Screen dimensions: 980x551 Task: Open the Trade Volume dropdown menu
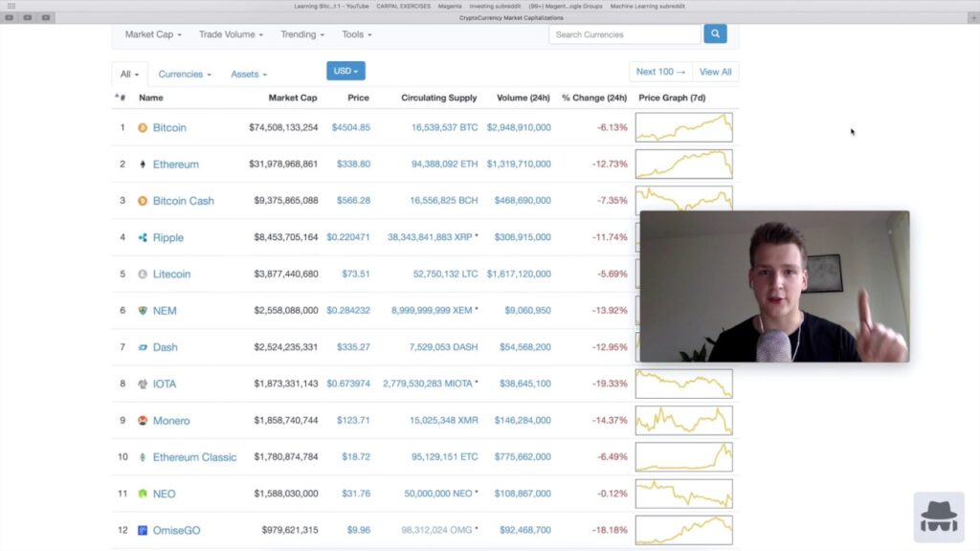click(x=231, y=34)
